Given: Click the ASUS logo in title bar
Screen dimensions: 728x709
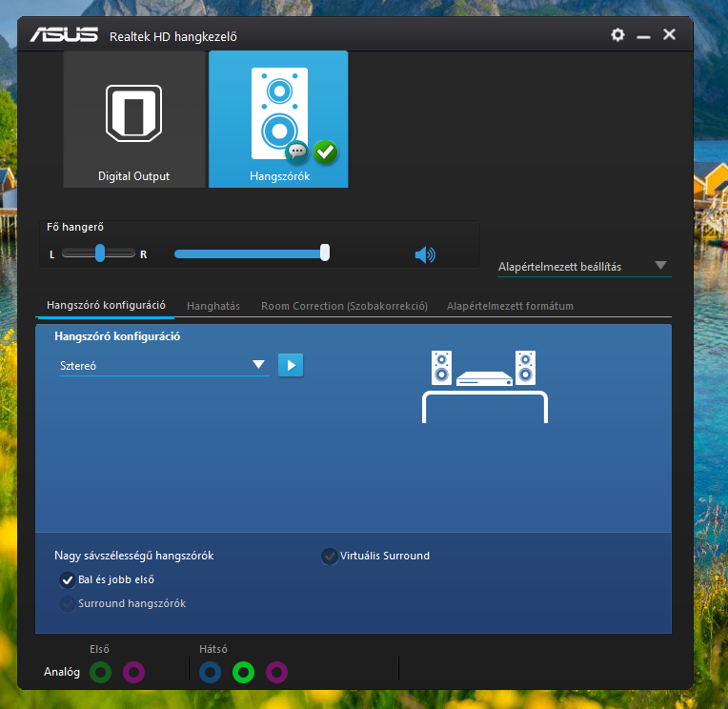Looking at the screenshot, I should point(64,35).
